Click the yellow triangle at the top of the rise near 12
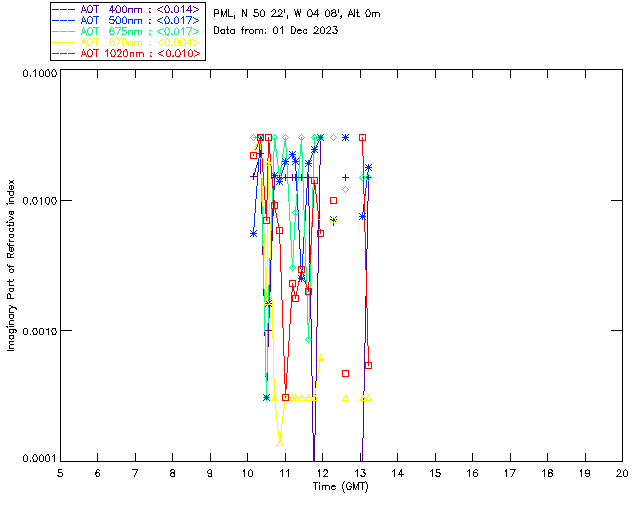 point(321,358)
